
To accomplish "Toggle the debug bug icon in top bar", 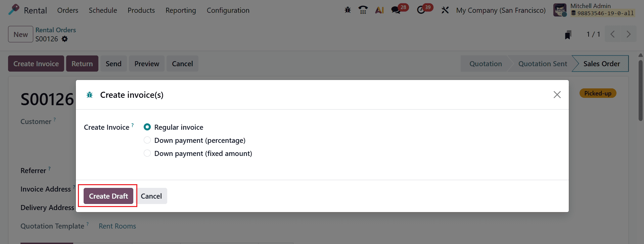I will click(348, 10).
